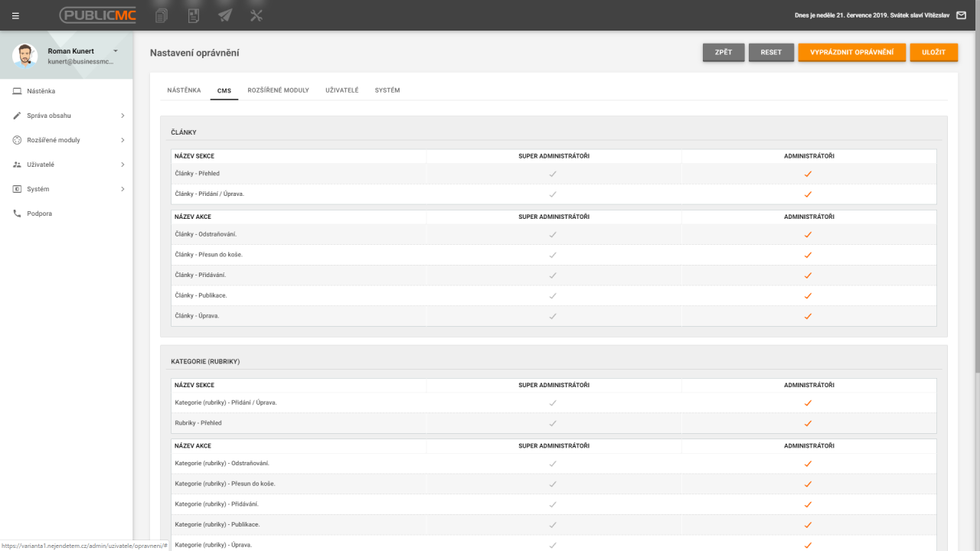Screen dimensions: 980x551
Task: Click the phone icon next to Podpora
Action: pos(17,214)
